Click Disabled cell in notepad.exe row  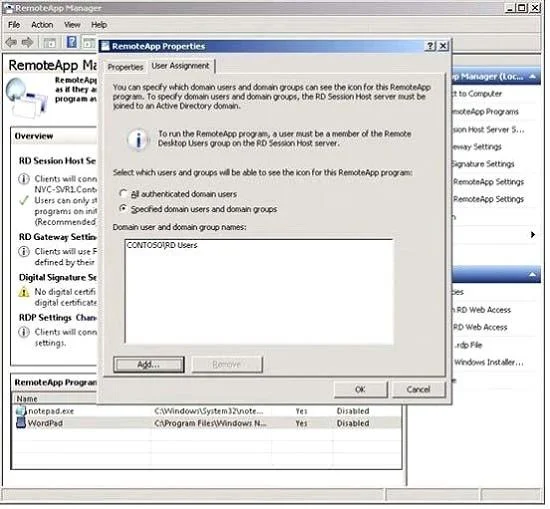(x=353, y=411)
